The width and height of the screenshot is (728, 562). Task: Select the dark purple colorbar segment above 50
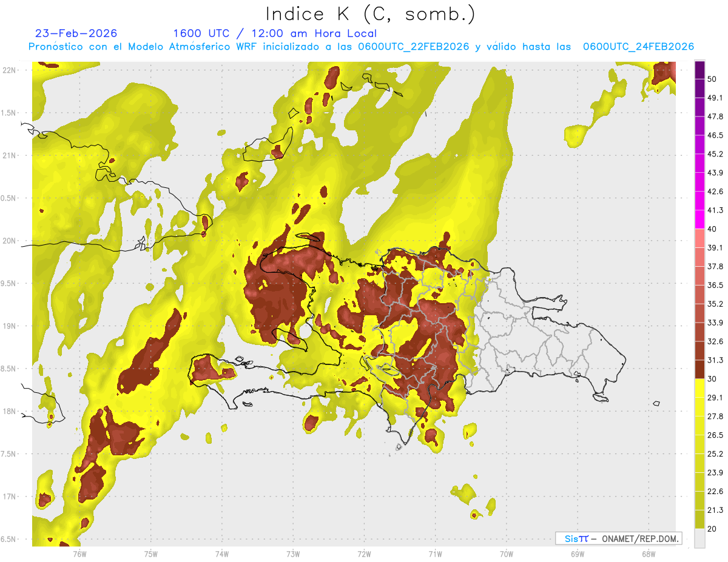[x=700, y=70]
